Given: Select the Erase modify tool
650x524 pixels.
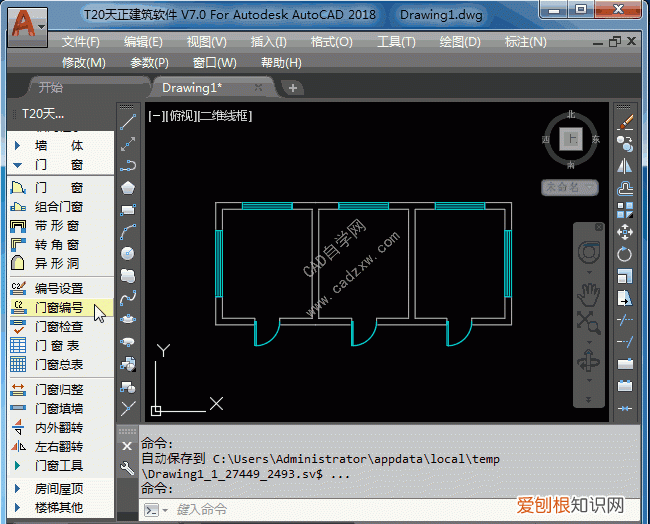Looking at the screenshot, I should (x=625, y=122).
